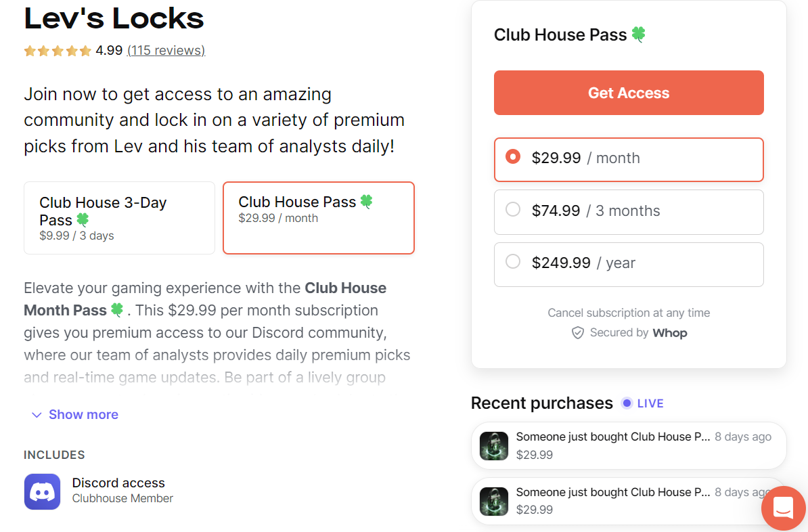Pick the $249.99 / year plan
808x532 pixels.
pos(629,264)
